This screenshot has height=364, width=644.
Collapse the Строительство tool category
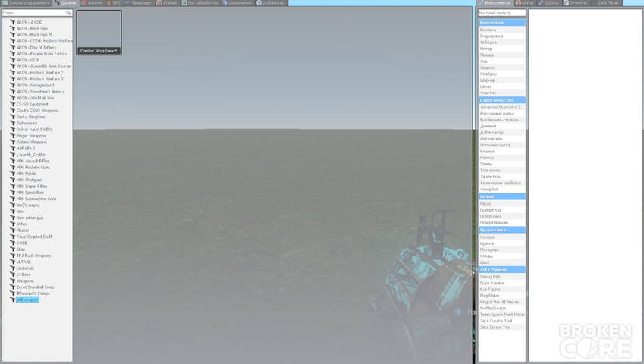501,100
